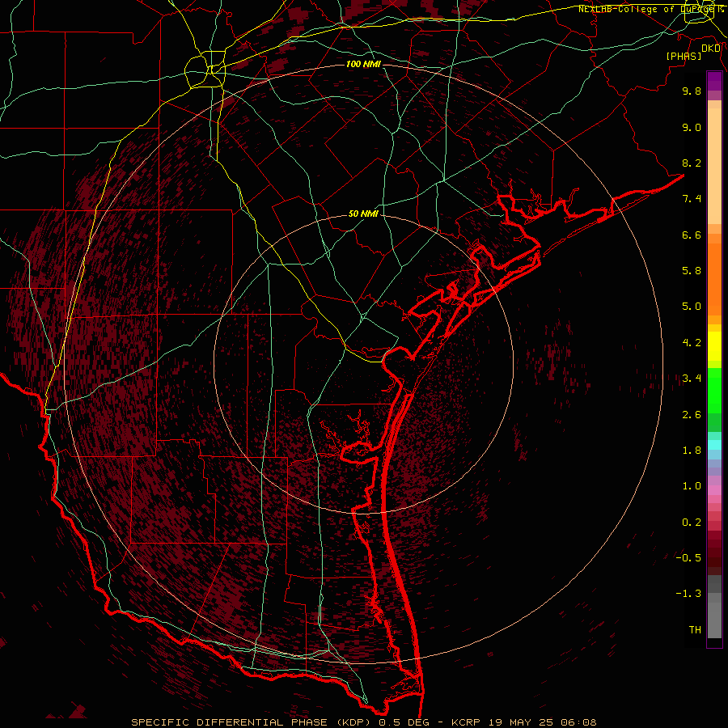The width and height of the screenshot is (728, 728).
Task: Pick the gray segment at color bar bottom
Action: coord(714,620)
